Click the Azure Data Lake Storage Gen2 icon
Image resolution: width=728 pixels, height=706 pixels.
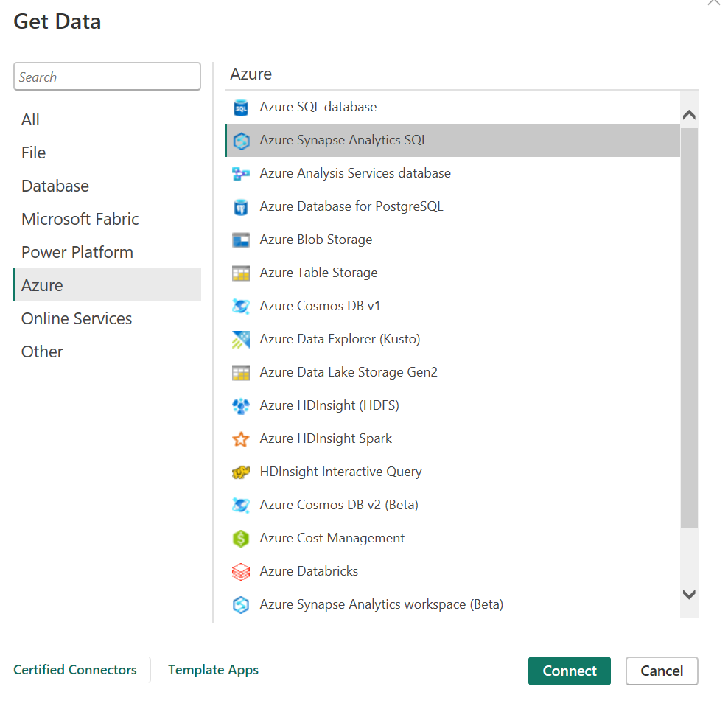tap(241, 372)
